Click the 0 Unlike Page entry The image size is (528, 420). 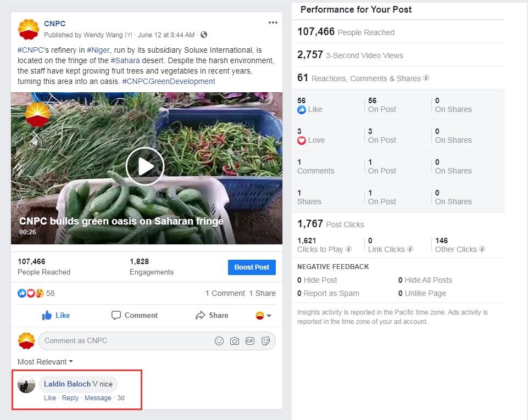coord(423,293)
